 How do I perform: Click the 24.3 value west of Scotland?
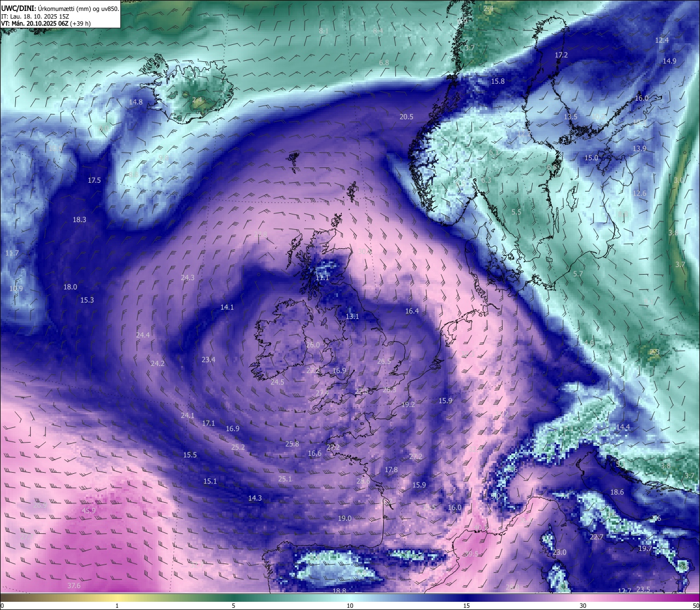click(x=188, y=277)
